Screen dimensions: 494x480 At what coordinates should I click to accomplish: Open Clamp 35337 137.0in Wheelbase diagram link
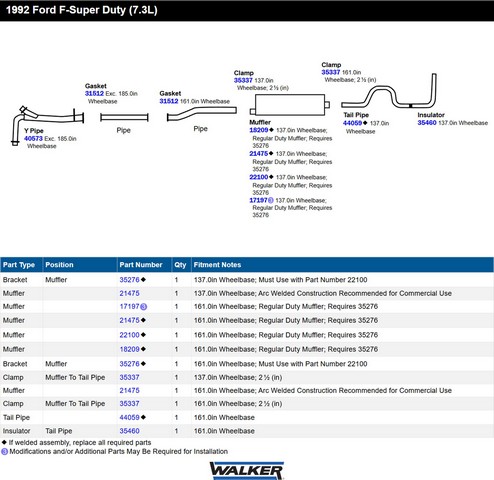(243, 80)
